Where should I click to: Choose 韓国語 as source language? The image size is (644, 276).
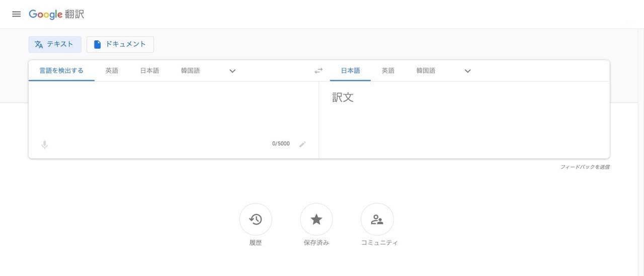click(x=190, y=71)
